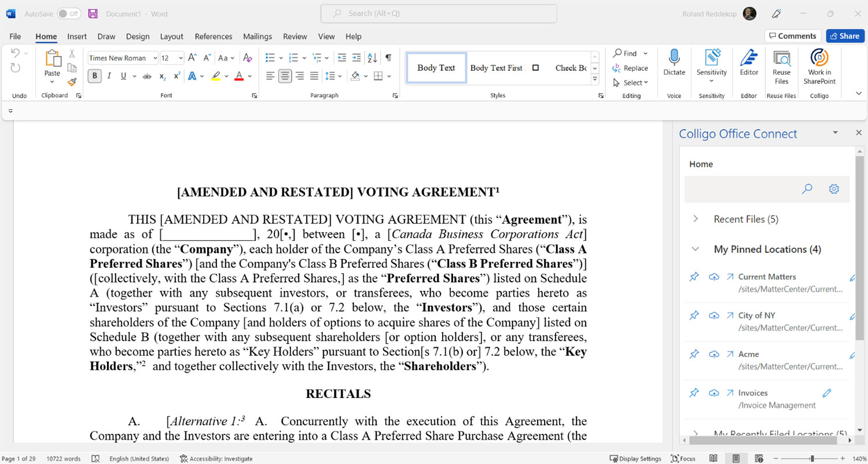Sort text with the A-Z icon
The height and width of the screenshot is (464, 868).
(372, 58)
